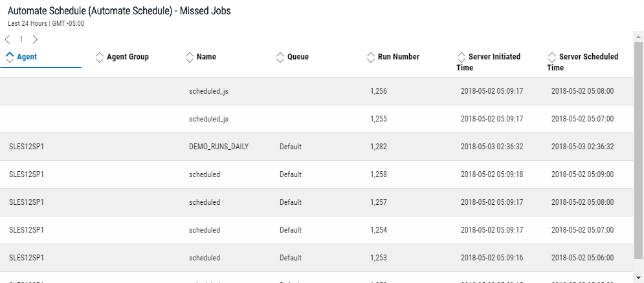Click the Server Initiated Time sort icon
The width and height of the screenshot is (644, 283).
tap(461, 57)
